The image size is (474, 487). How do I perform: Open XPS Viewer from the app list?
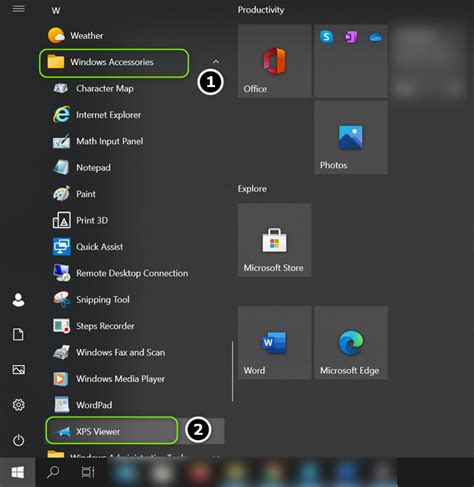coord(111,431)
